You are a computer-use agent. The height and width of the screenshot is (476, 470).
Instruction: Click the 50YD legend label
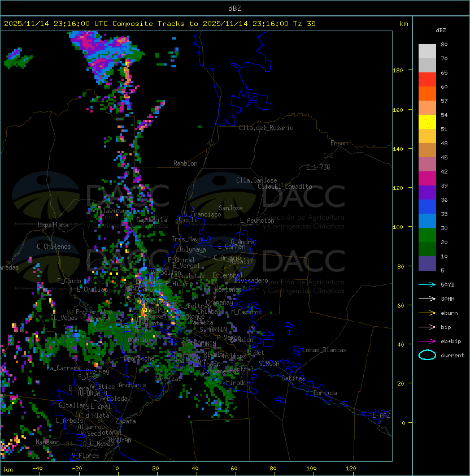[447, 284]
